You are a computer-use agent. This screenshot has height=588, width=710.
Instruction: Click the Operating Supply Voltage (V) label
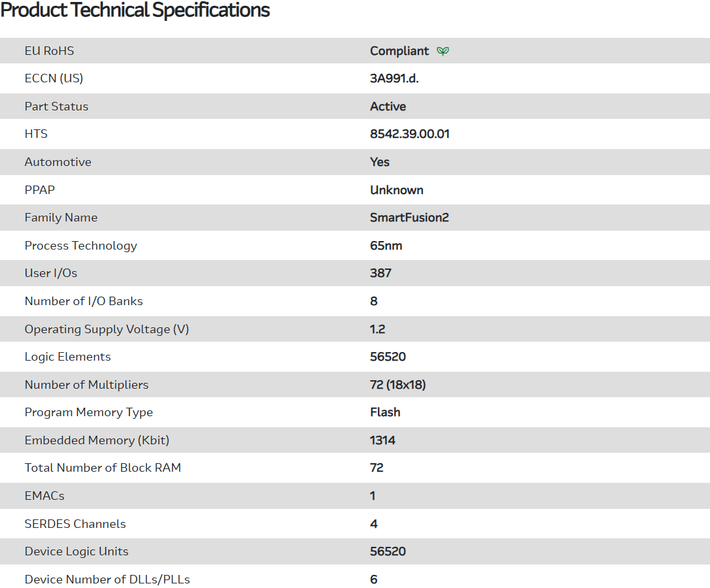click(x=107, y=329)
